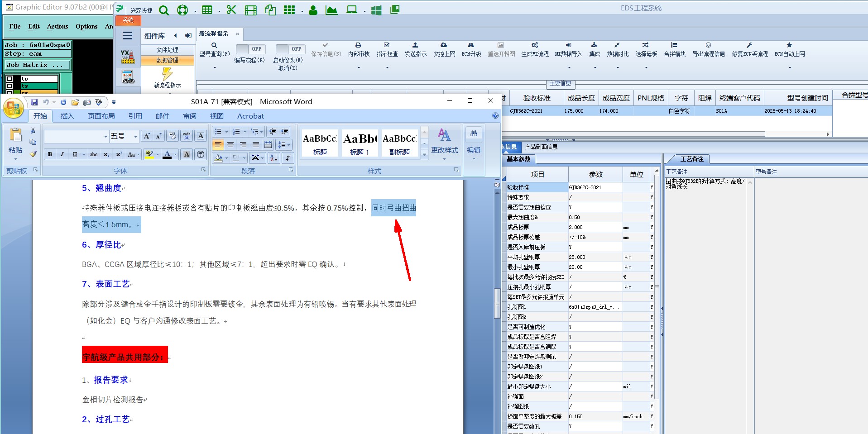Open 新流程指示 lightning icon in component library

point(167,74)
